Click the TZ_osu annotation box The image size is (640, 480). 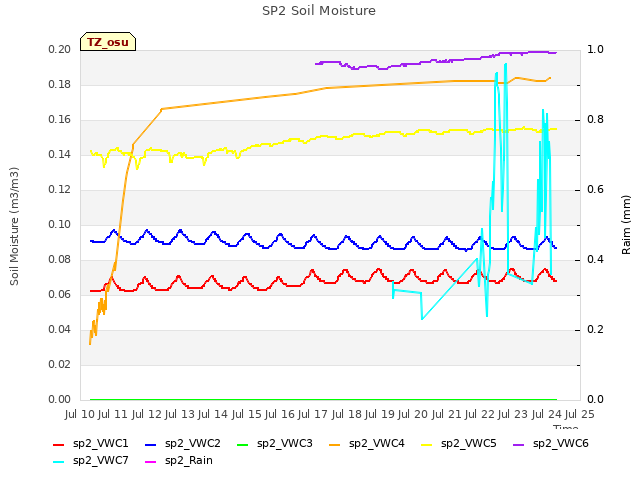[x=108, y=42]
